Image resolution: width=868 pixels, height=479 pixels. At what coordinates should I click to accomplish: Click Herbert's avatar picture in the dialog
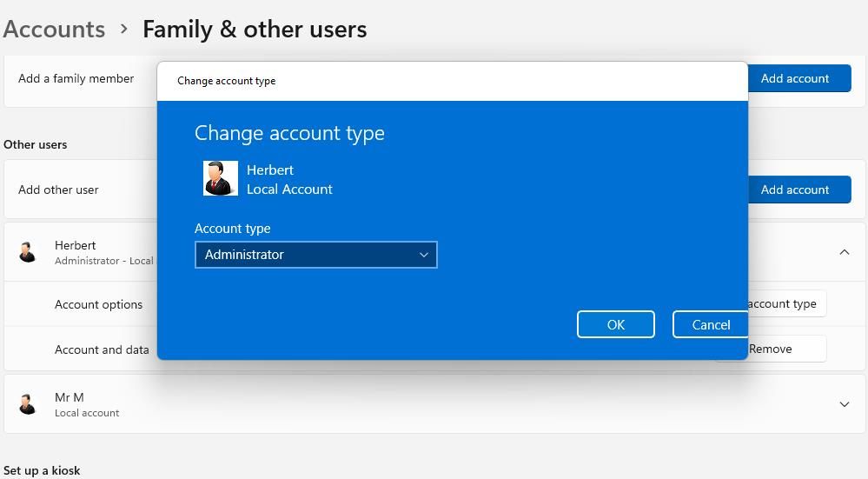pos(220,178)
